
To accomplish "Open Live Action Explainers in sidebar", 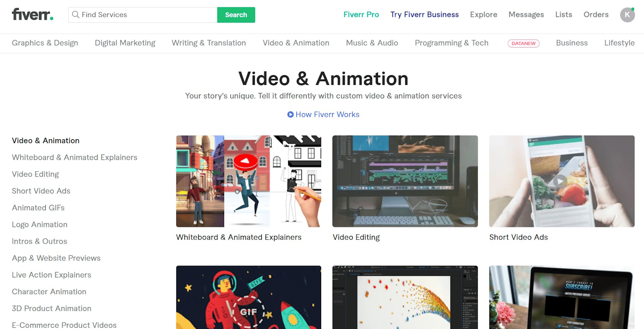I will point(52,275).
